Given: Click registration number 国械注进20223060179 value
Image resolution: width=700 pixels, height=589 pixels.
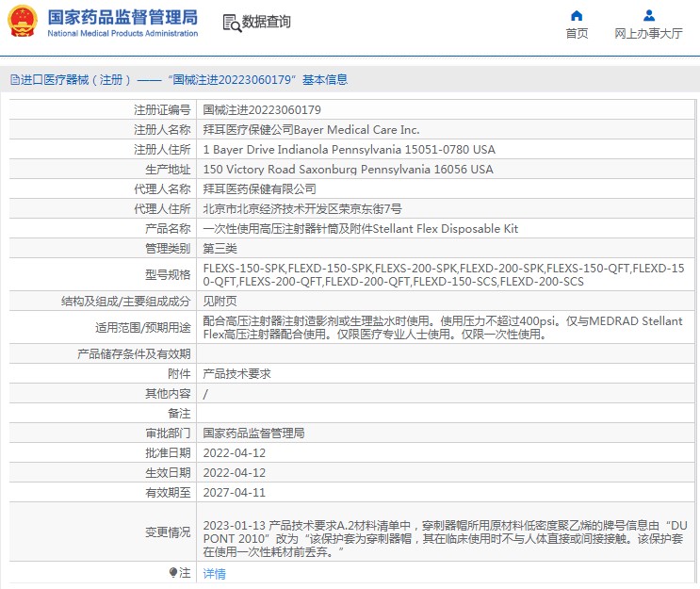Looking at the screenshot, I should click(262, 110).
